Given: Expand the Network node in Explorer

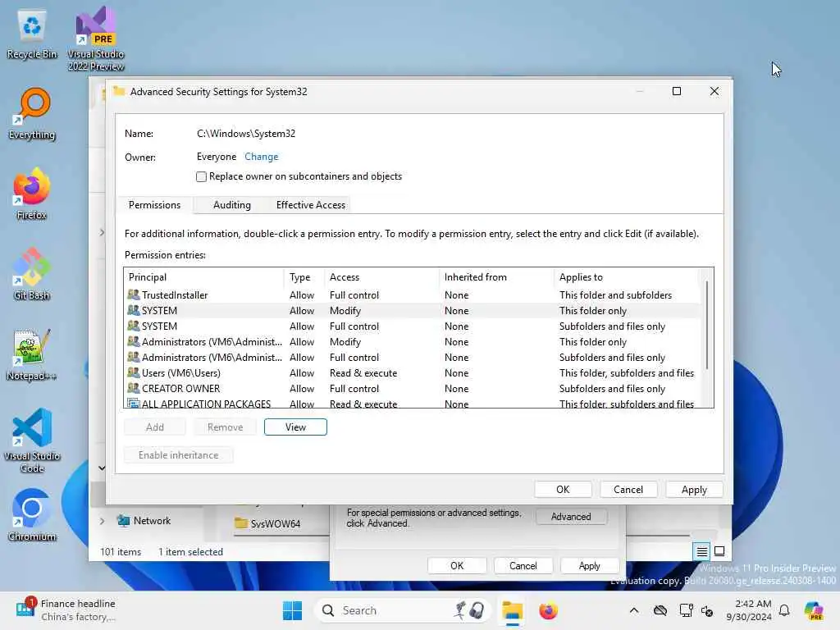Looking at the screenshot, I should 102,521.
